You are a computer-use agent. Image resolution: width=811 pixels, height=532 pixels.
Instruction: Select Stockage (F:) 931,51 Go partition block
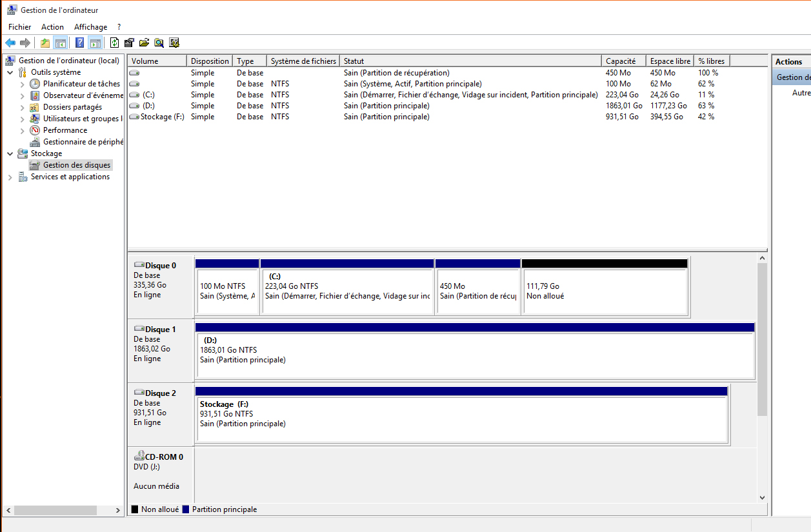pos(461,414)
